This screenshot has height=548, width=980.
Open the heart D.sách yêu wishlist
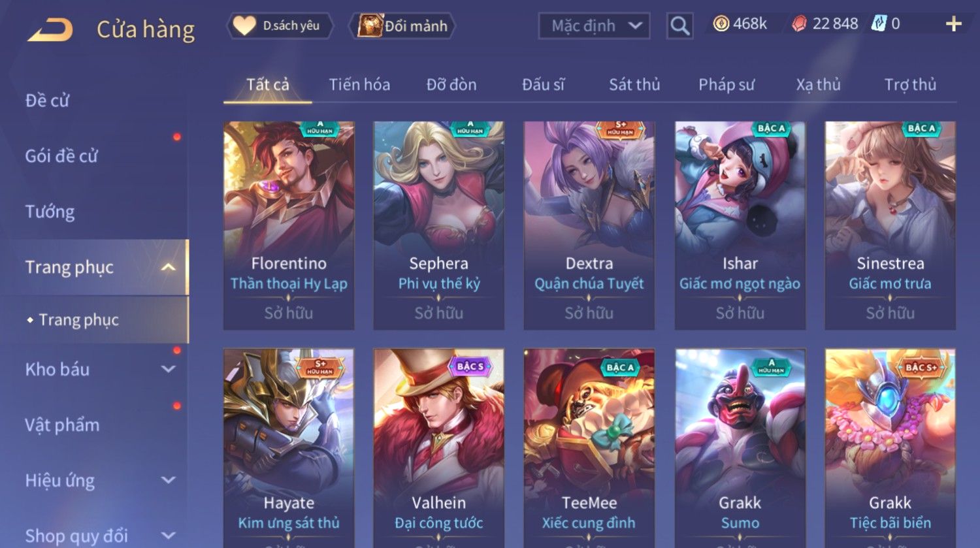tap(244, 25)
